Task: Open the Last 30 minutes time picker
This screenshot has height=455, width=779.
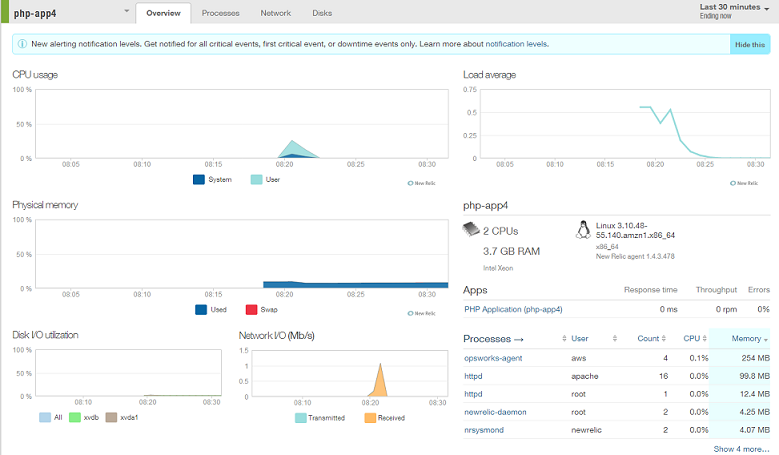Action: click(734, 11)
